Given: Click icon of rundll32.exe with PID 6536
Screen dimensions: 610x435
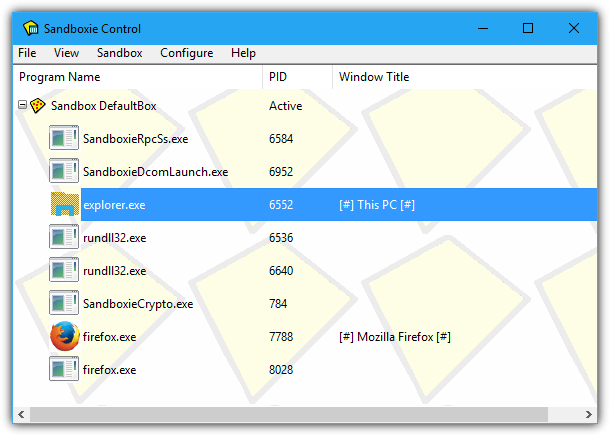Looking at the screenshot, I should [x=64, y=237].
